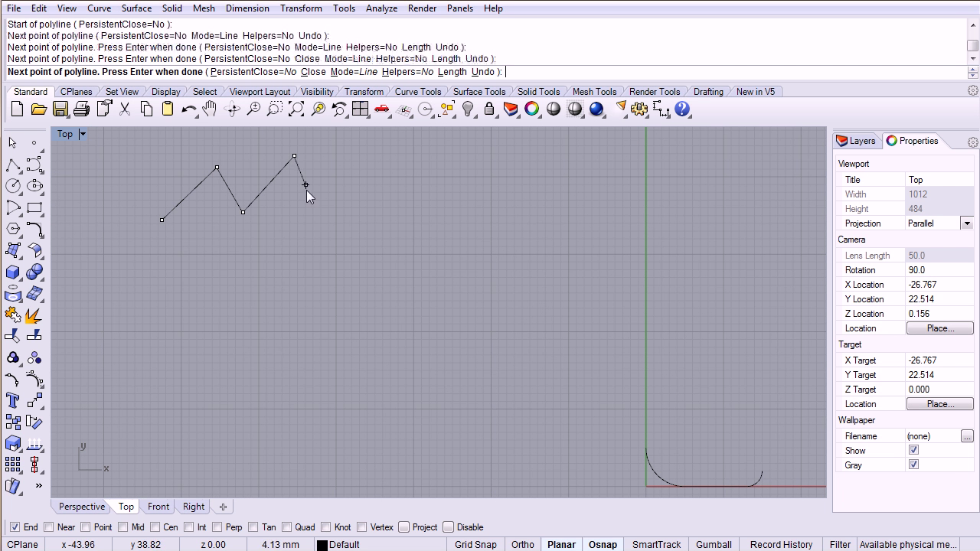Enable the Perp osnap checkbox
This screenshot has height=551, width=980.
(217, 527)
